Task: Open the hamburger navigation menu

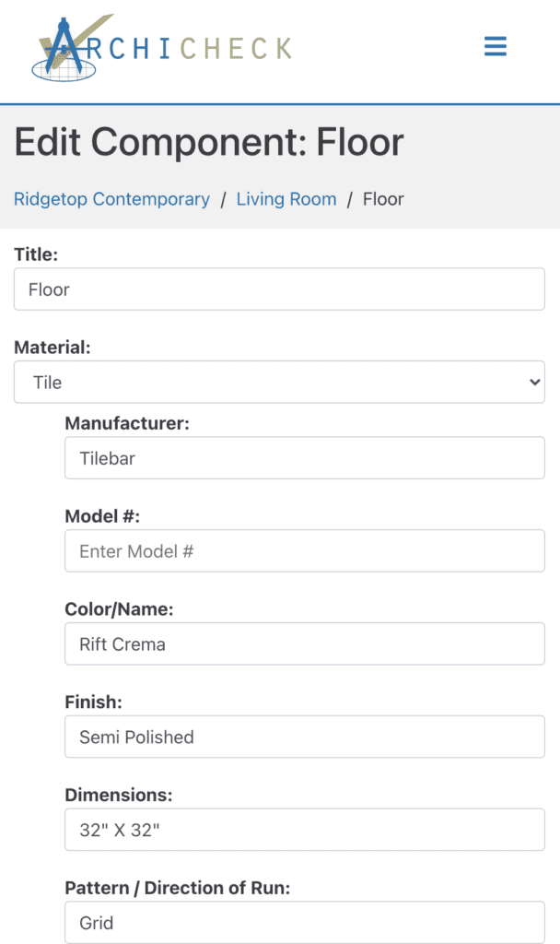Action: (x=496, y=47)
